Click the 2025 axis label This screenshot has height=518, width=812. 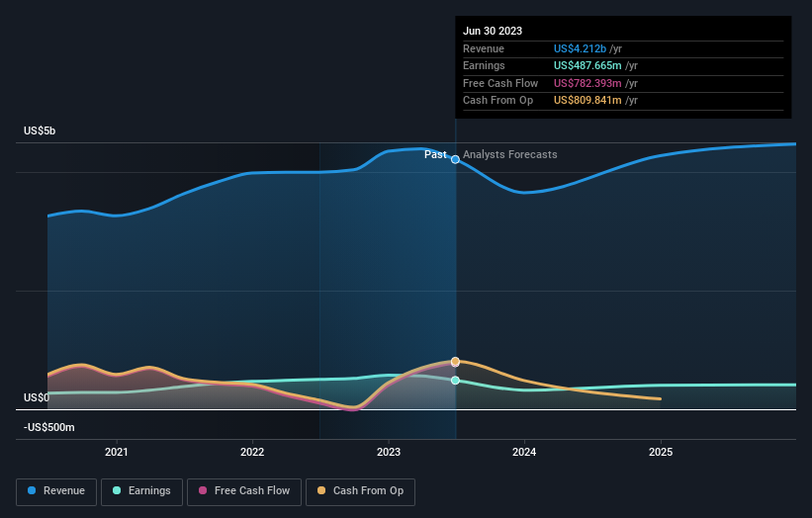tap(661, 453)
